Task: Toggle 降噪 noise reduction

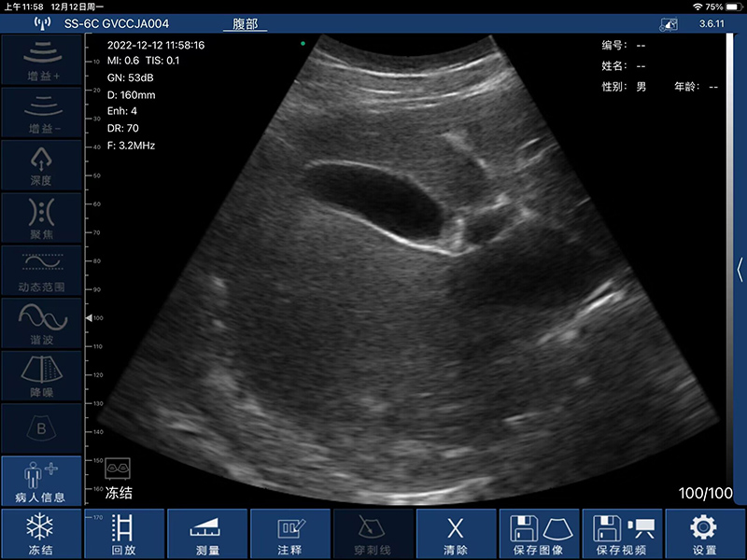Action: [x=40, y=375]
